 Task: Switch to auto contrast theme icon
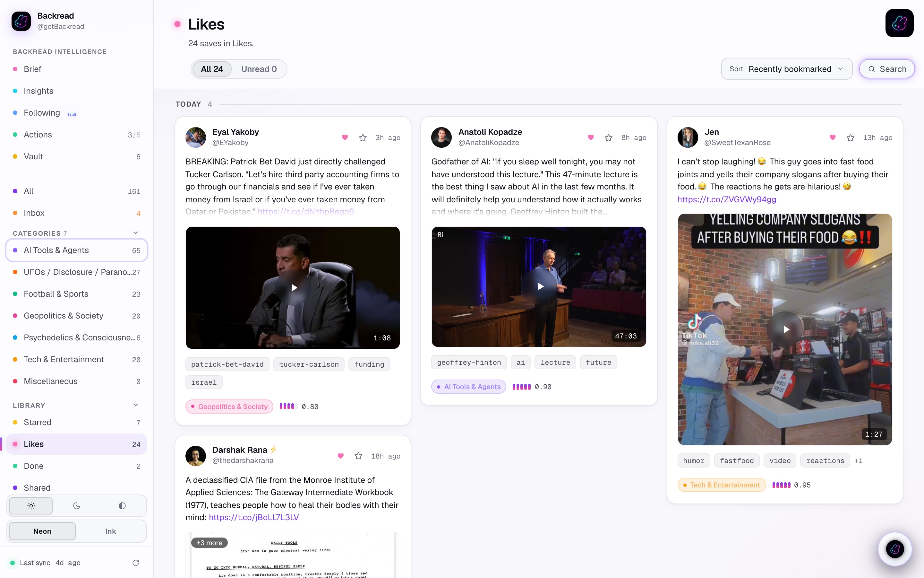click(x=122, y=506)
